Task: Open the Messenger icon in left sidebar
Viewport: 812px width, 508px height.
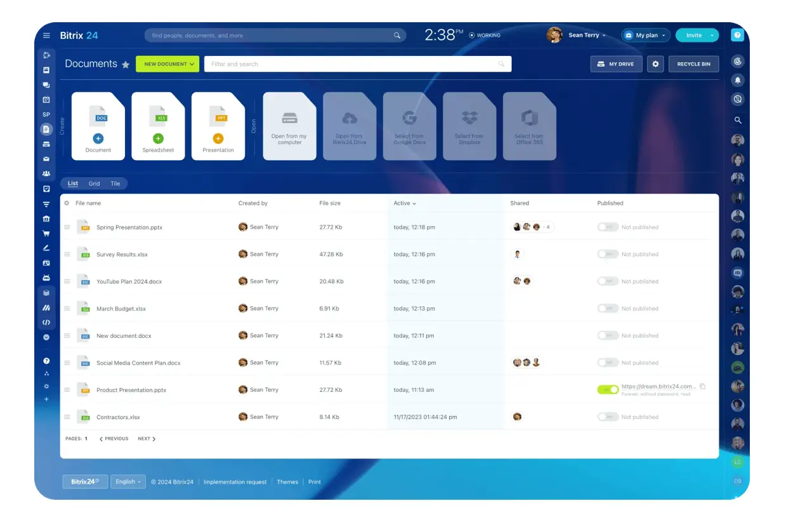Action: point(46,85)
